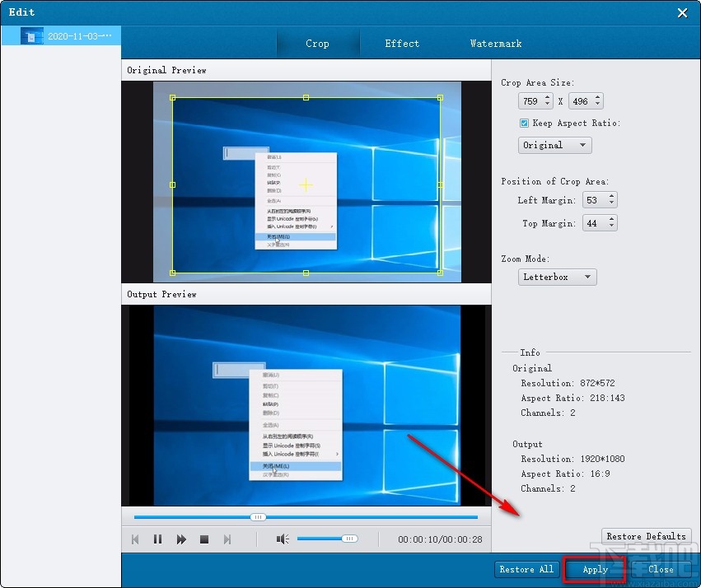This screenshot has height=588, width=701.
Task: Click top-center crop handle in Original Preview
Action: (x=306, y=97)
